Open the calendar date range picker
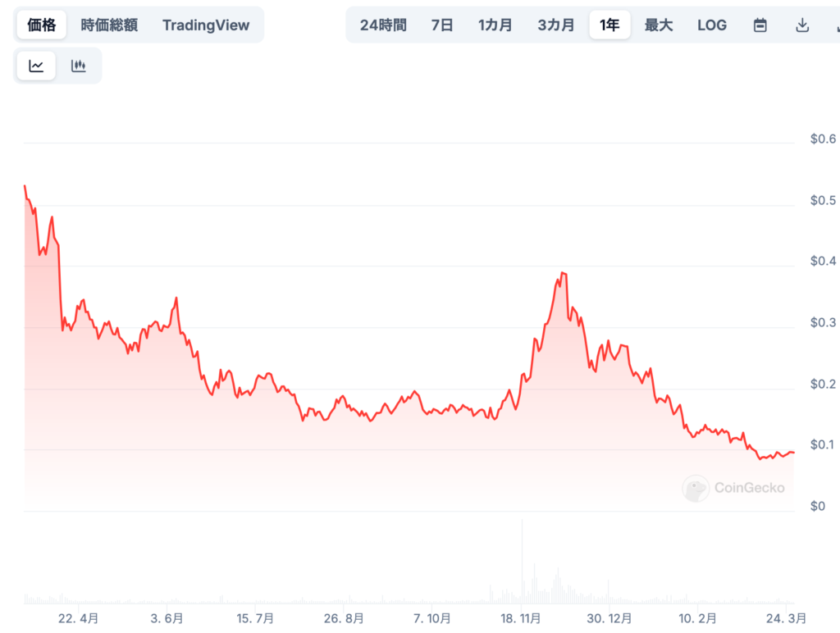Image resolution: width=840 pixels, height=633 pixels. [x=760, y=25]
